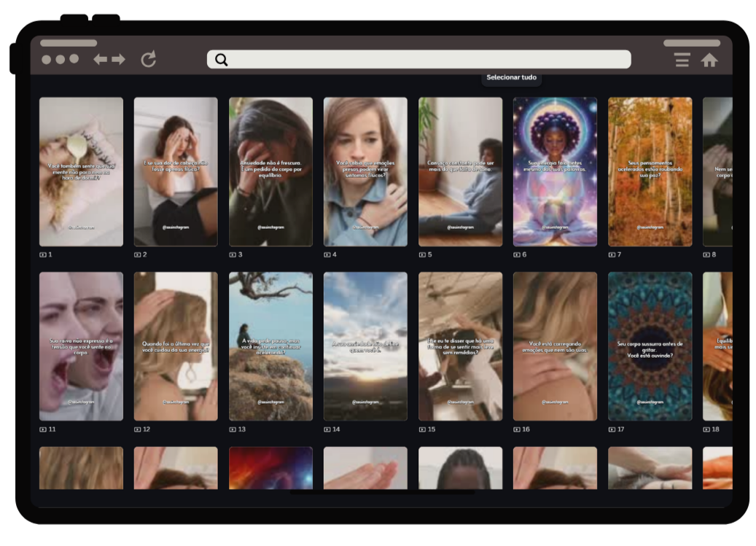Click the video icon beside number 1
756x546 pixels.
pyautogui.click(x=43, y=254)
